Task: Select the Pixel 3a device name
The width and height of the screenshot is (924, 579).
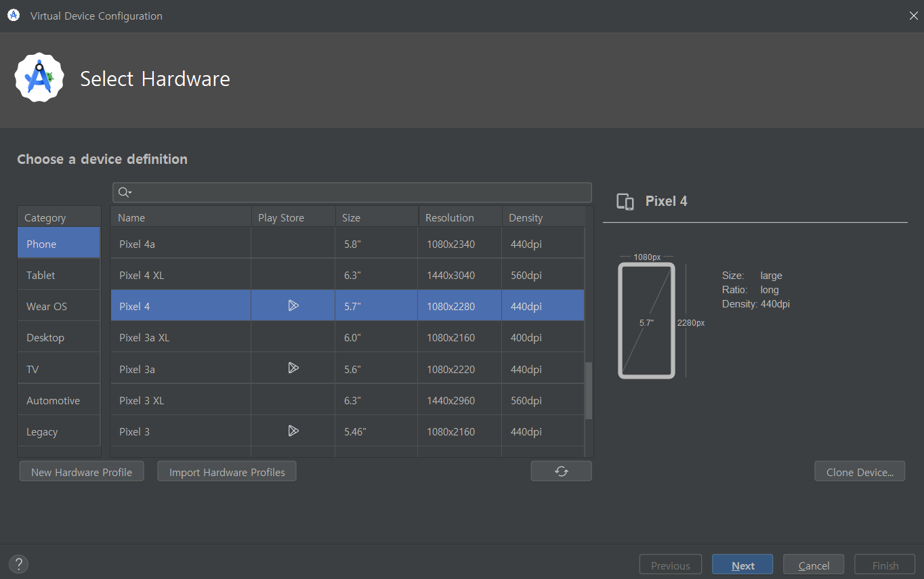Action: tap(138, 369)
